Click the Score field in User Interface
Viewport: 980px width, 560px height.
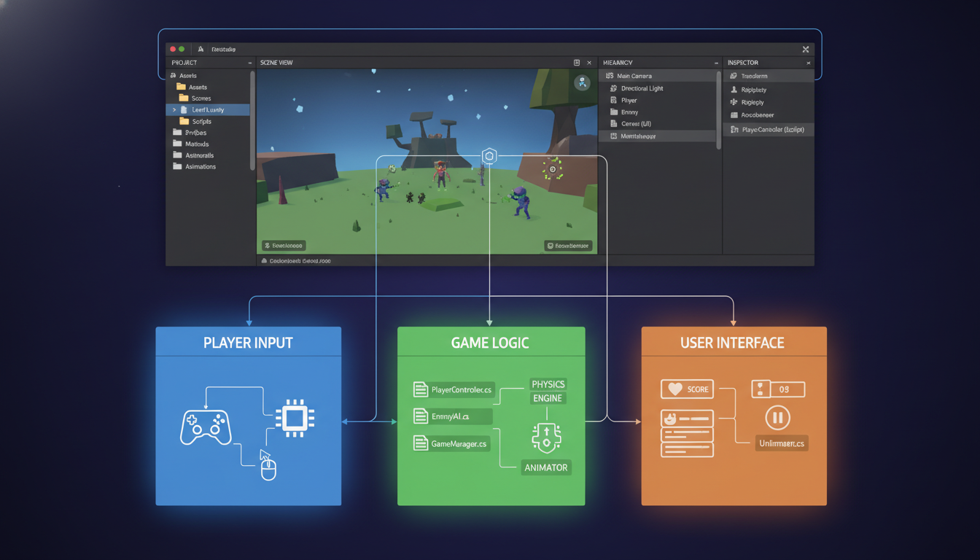coord(687,389)
